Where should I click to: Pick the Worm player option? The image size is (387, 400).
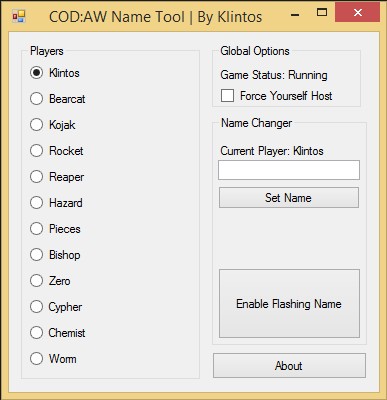53,359
